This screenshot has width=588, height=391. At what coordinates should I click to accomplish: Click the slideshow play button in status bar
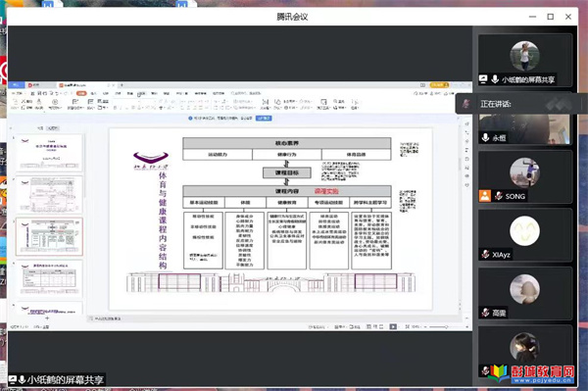pyautogui.click(x=393, y=326)
